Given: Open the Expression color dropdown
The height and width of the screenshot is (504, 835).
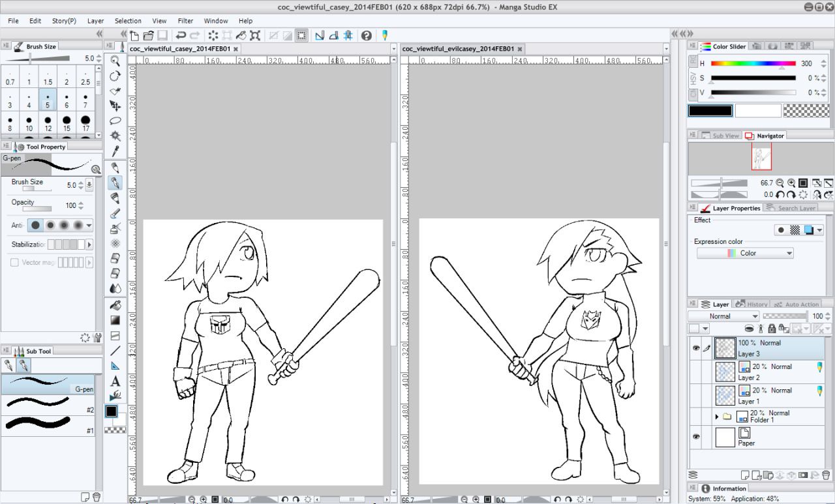Looking at the screenshot, I should coord(745,253).
